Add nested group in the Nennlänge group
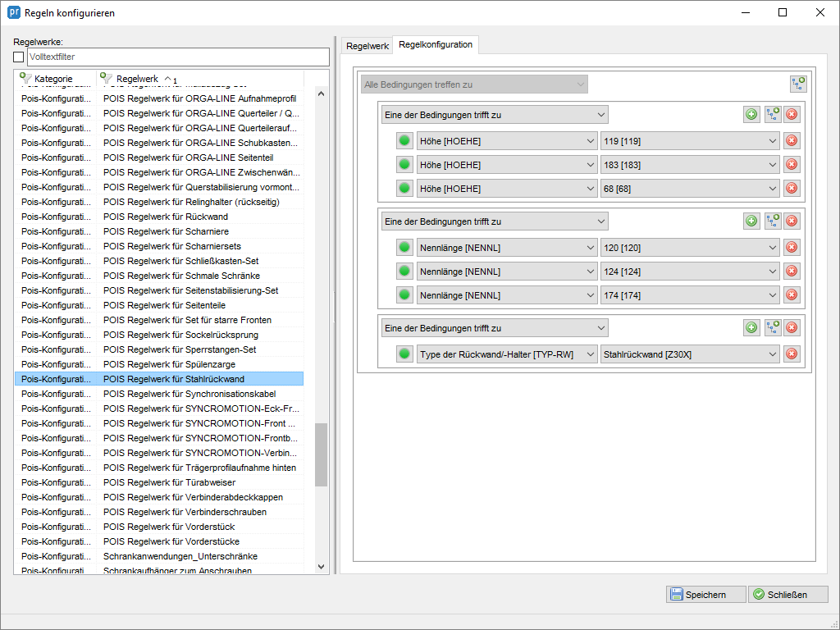Viewport: 840px width, 630px height. (773, 221)
